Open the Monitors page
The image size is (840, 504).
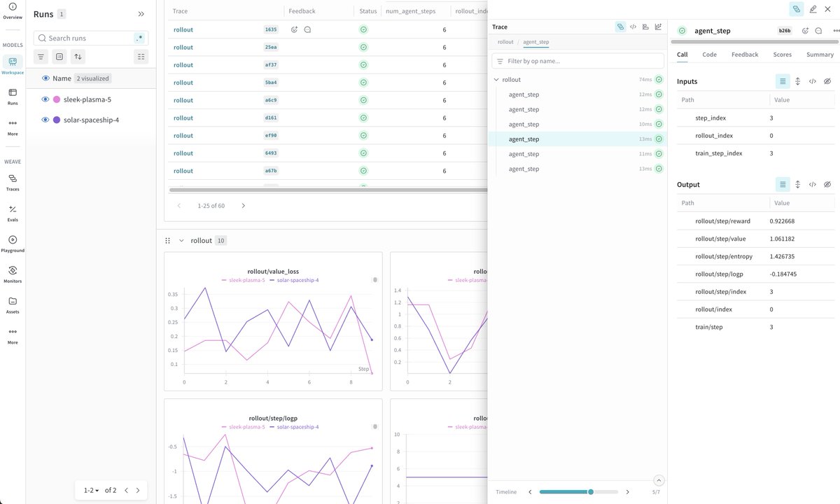[x=13, y=274]
